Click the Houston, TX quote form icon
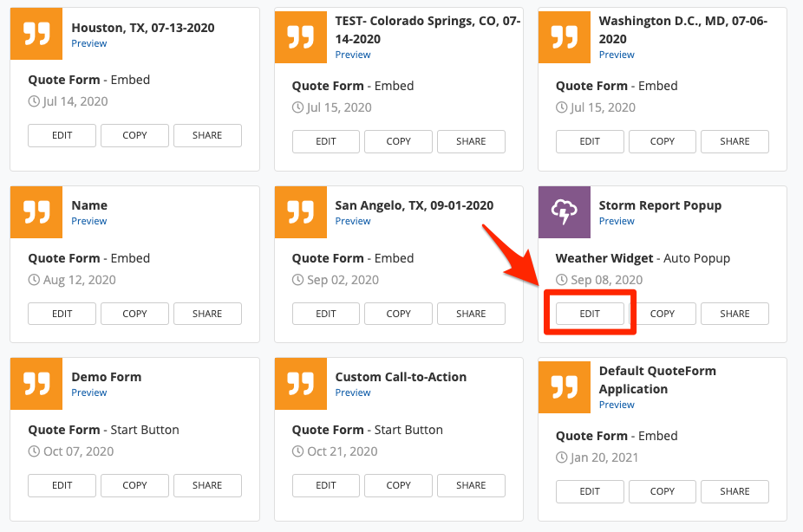This screenshot has height=532, width=803. tap(36, 35)
